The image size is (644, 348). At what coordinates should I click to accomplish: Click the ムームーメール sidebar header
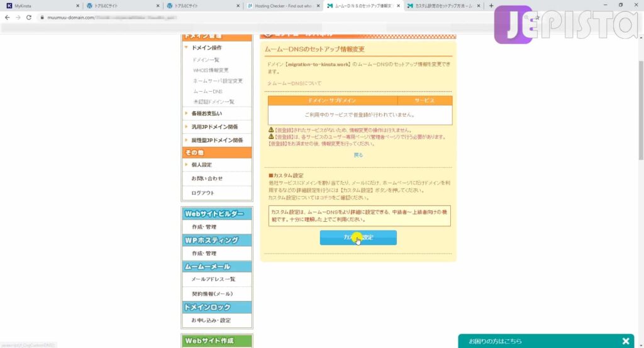(217, 267)
